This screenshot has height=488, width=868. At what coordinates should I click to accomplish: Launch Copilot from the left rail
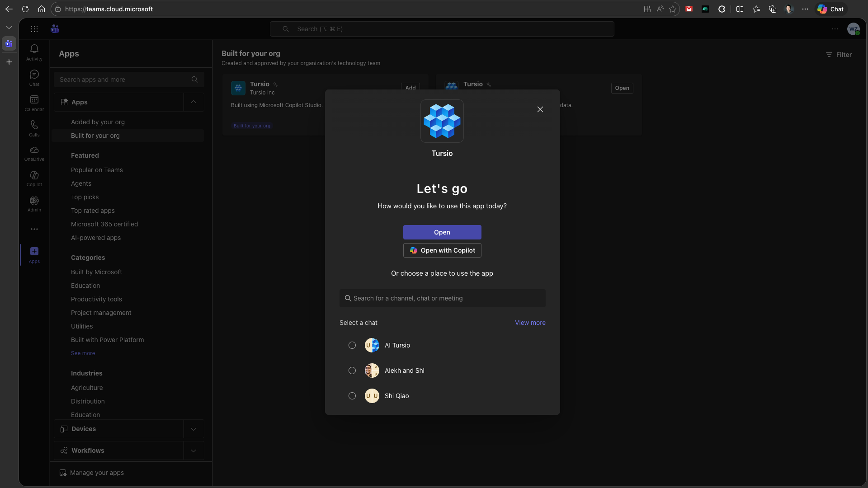pos(34,178)
